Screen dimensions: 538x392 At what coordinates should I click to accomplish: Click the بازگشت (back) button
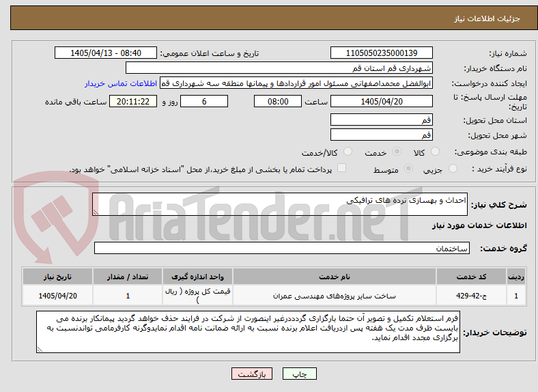(x=252, y=374)
